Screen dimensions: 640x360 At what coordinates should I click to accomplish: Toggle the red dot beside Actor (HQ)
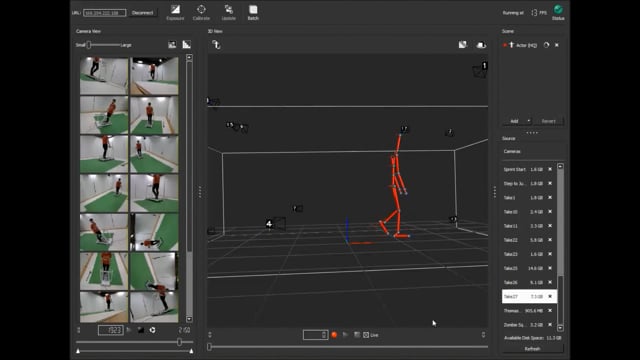tap(505, 45)
